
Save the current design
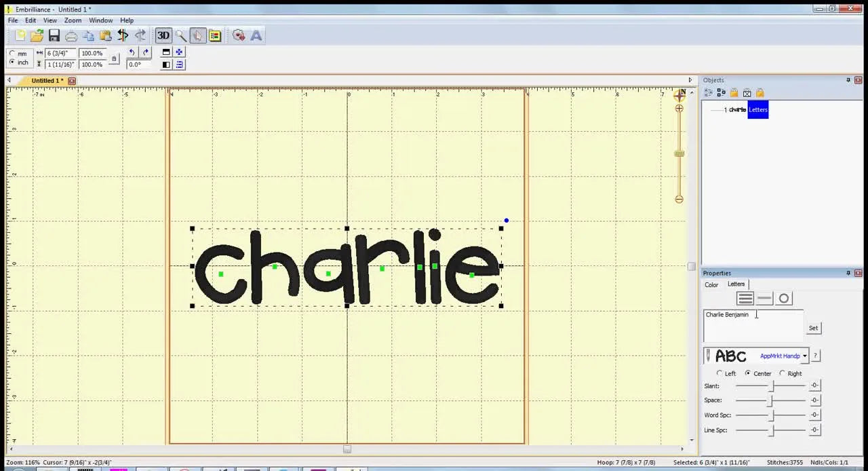coord(54,35)
